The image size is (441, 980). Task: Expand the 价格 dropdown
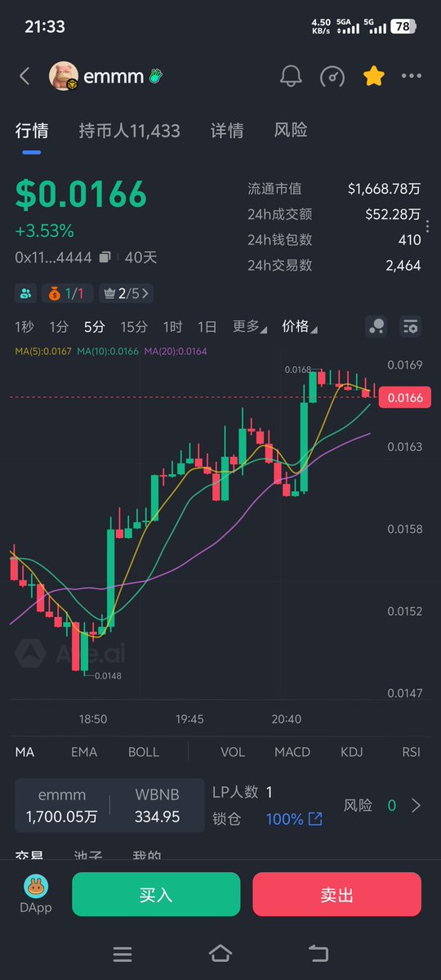tap(299, 326)
